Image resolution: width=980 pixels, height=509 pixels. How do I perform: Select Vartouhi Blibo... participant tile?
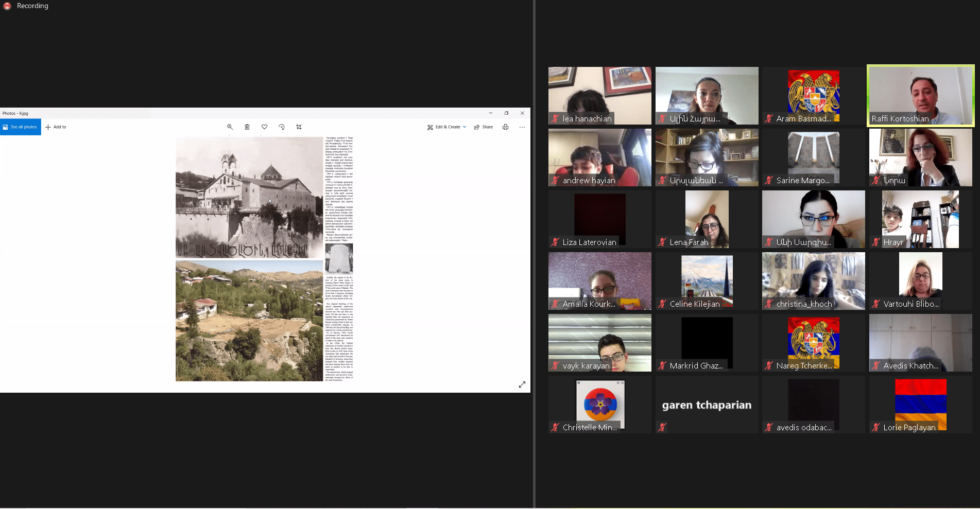click(x=921, y=281)
